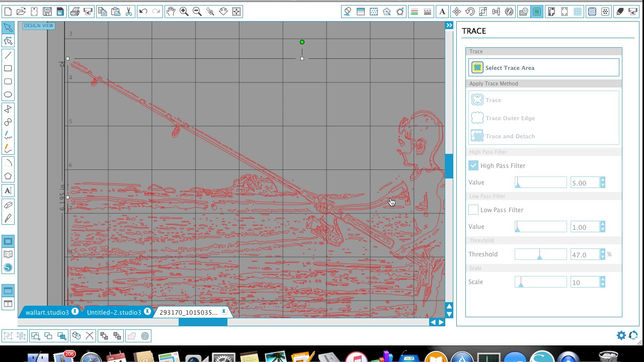Select the Eraser tool
This screenshot has width=644, height=362.
(8, 205)
